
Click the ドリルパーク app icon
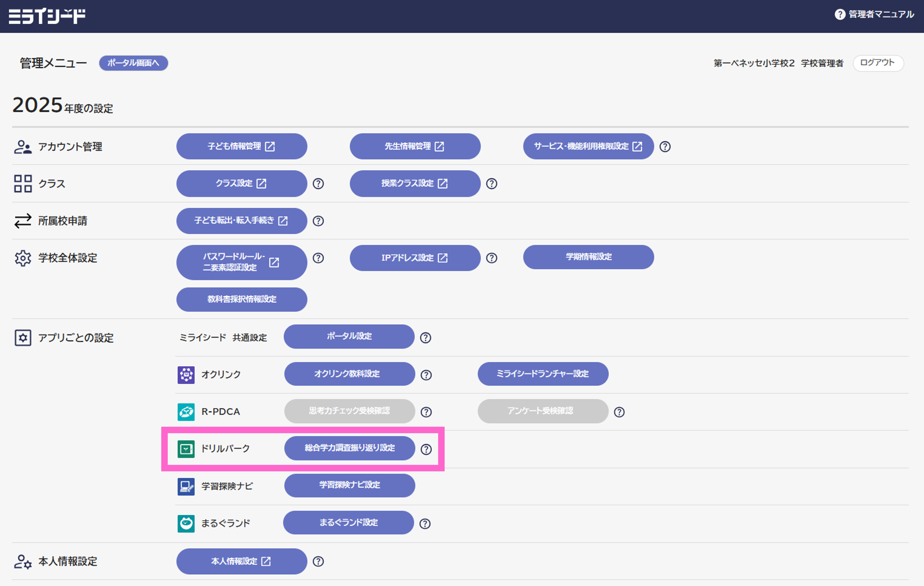186,449
